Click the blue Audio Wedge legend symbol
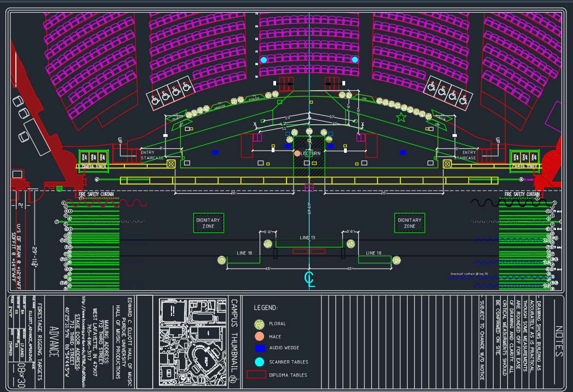Screen dimensions: 573x392 [x=260, y=348]
